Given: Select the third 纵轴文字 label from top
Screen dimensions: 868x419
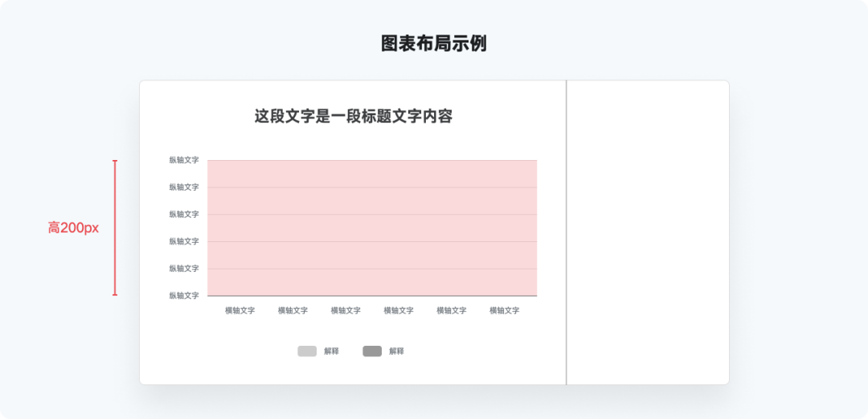Looking at the screenshot, I should pyautogui.click(x=184, y=215).
